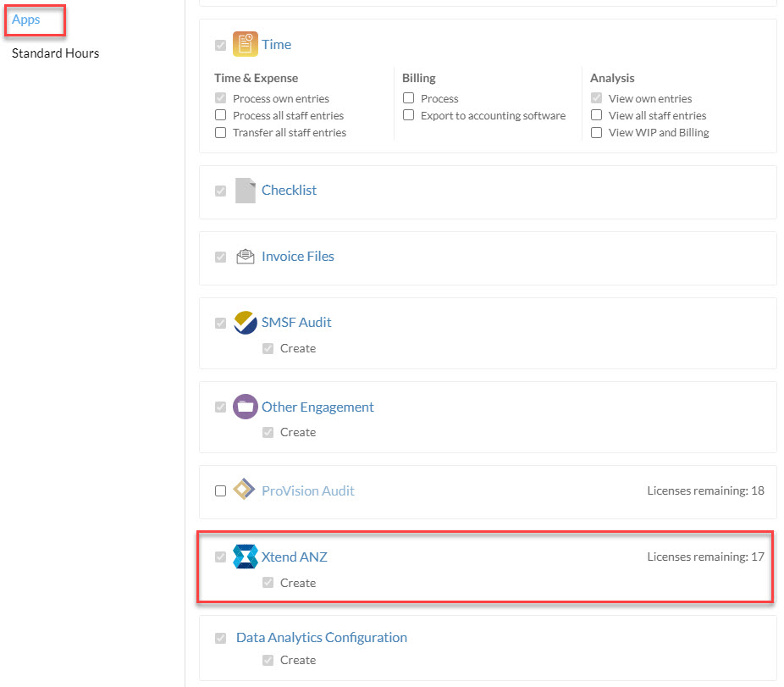Image resolution: width=784 pixels, height=687 pixels.
Task: Tick Process all staff entries checkbox
Action: pyautogui.click(x=220, y=115)
